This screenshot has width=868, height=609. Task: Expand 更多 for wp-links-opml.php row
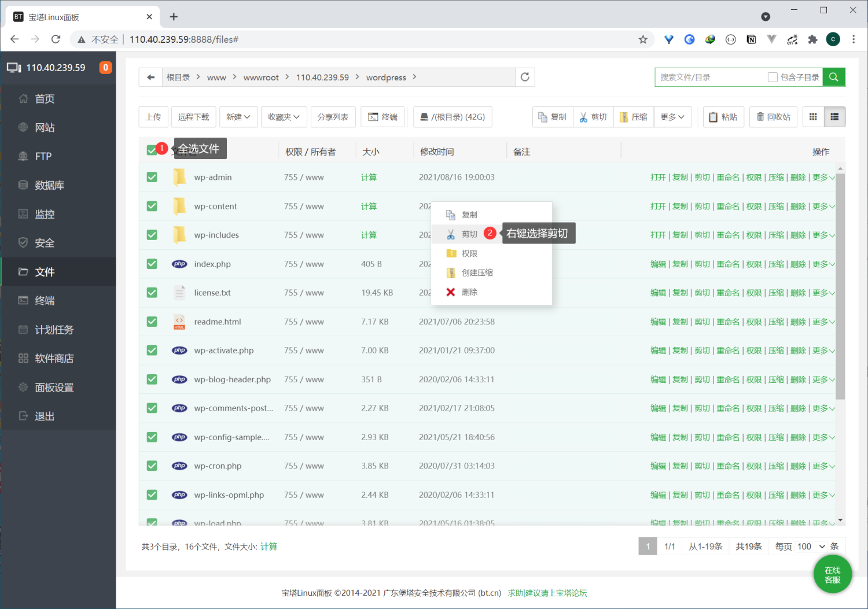(x=823, y=495)
